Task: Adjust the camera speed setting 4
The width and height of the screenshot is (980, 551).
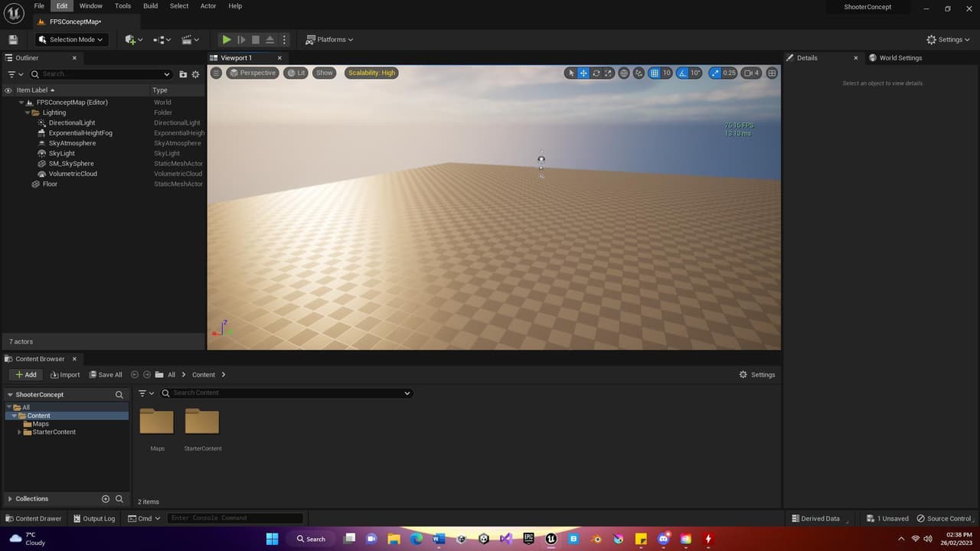Action: click(751, 73)
